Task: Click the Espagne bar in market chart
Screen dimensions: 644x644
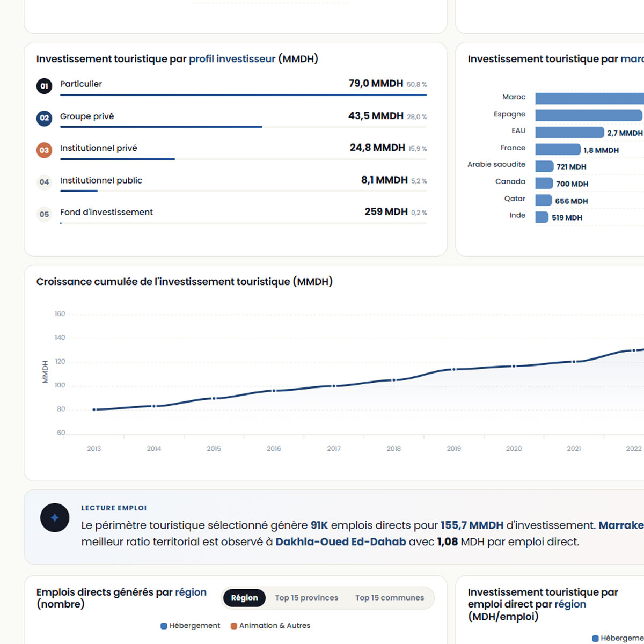Action: [x=589, y=115]
